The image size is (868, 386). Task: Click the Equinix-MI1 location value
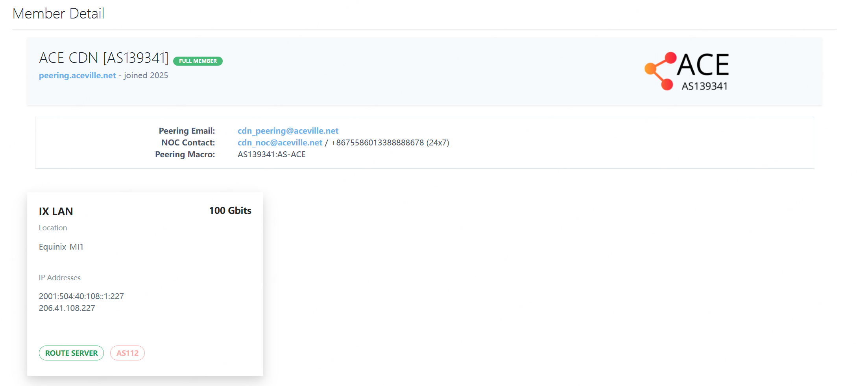coord(61,247)
